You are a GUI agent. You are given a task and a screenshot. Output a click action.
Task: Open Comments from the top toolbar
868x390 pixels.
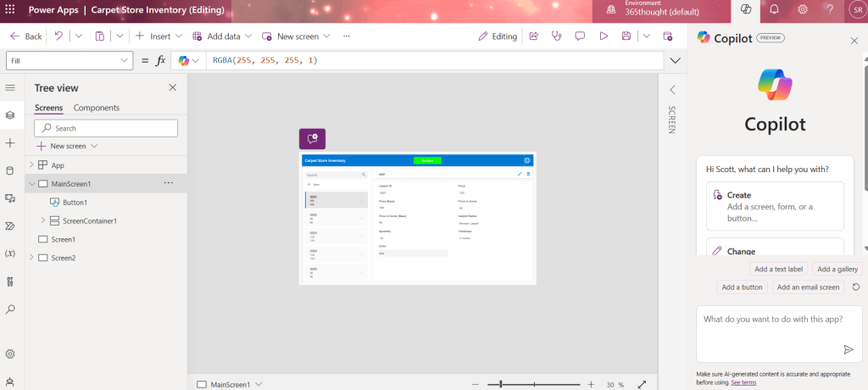pyautogui.click(x=580, y=36)
